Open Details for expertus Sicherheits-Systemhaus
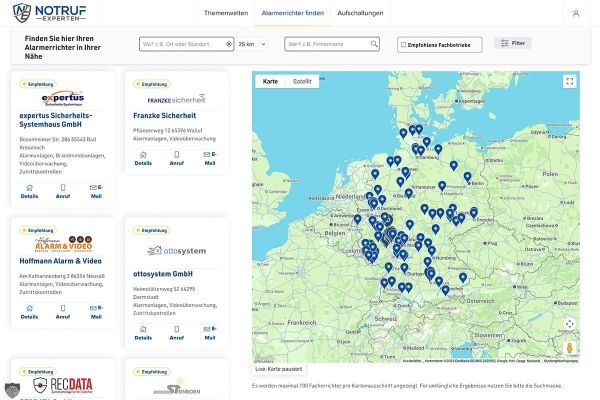The height and width of the screenshot is (400, 600). 29,190
